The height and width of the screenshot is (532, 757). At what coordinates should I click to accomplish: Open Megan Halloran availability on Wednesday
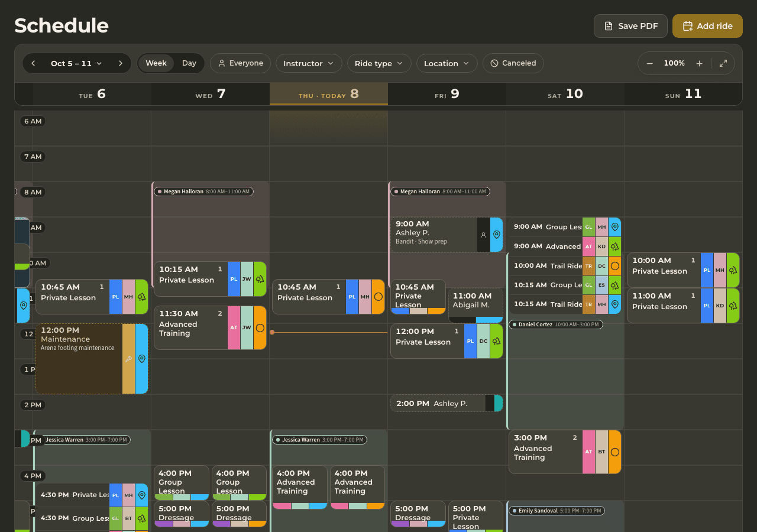tap(203, 192)
